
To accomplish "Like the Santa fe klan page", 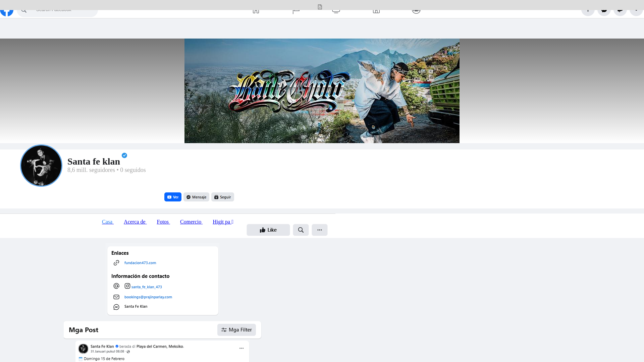I will pos(268,230).
